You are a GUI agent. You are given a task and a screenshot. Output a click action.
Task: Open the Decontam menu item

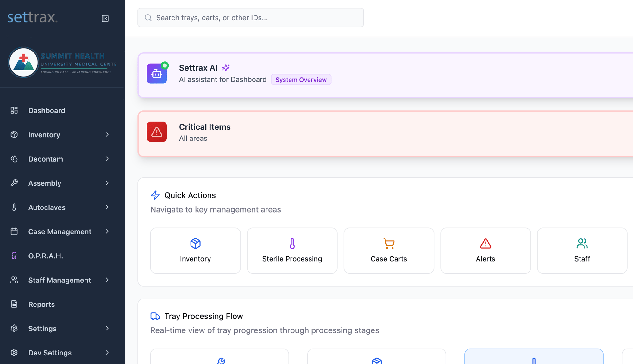point(62,159)
